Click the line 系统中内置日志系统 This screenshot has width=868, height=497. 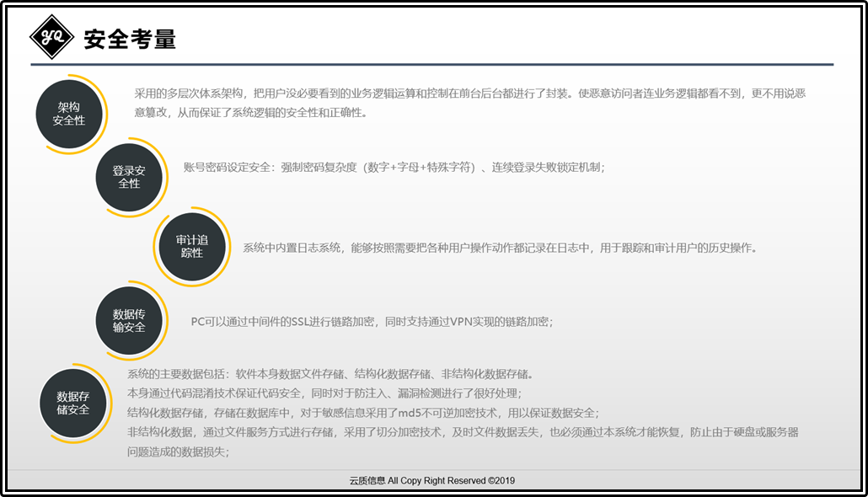[x=500, y=248]
